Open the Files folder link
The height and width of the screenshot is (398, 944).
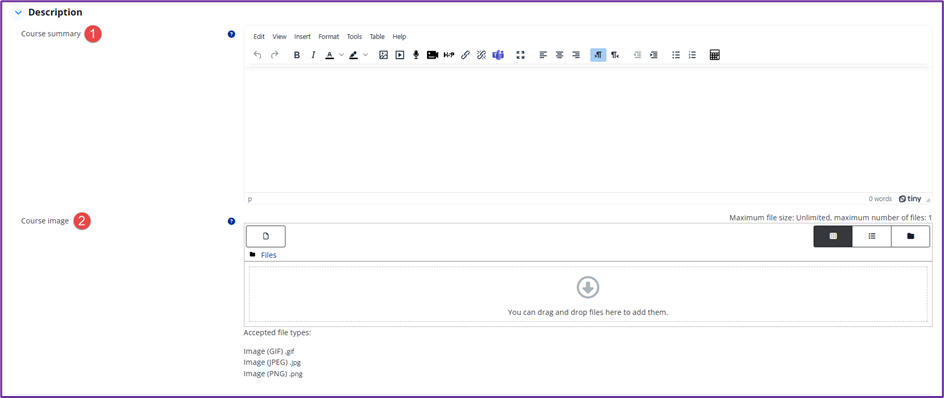[x=269, y=255]
